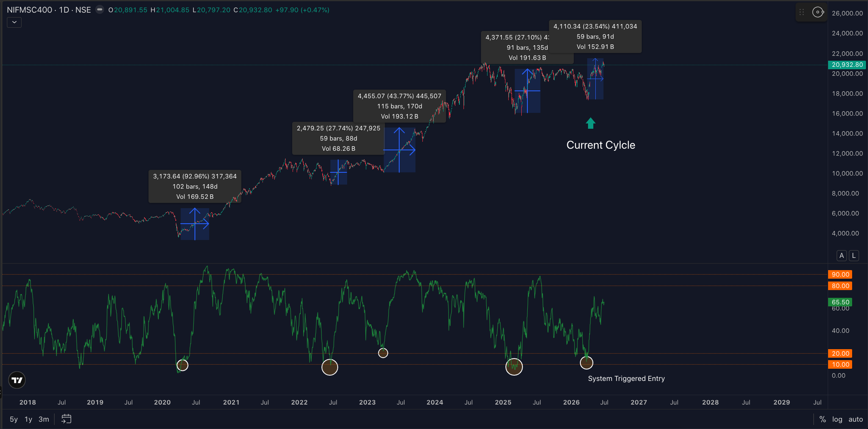
Task: Select the 5y time range
Action: point(14,419)
